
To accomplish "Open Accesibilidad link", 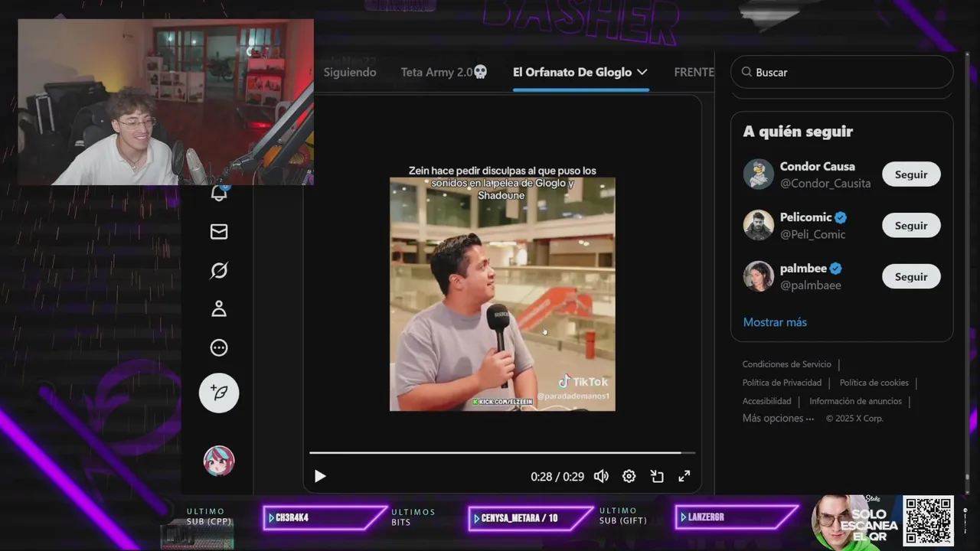I will click(766, 401).
